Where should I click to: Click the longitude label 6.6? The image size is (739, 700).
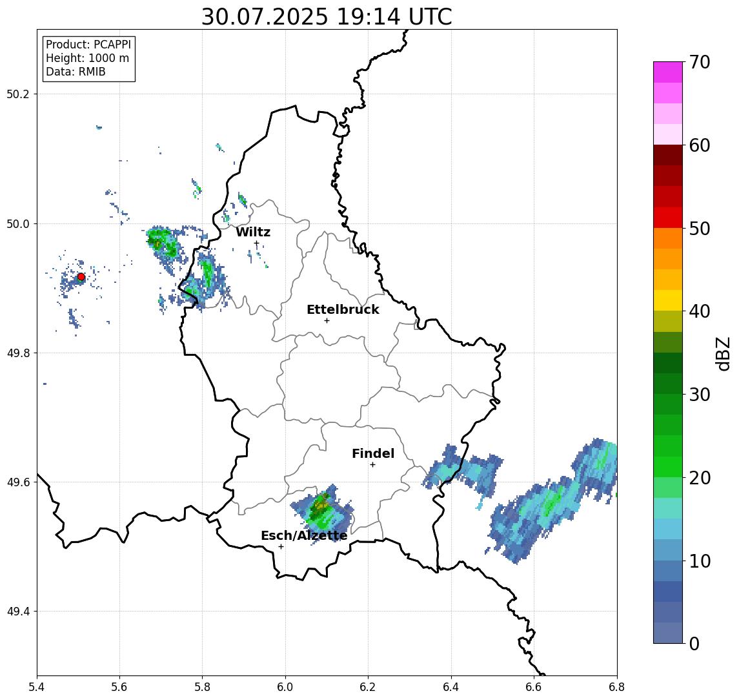tap(534, 687)
